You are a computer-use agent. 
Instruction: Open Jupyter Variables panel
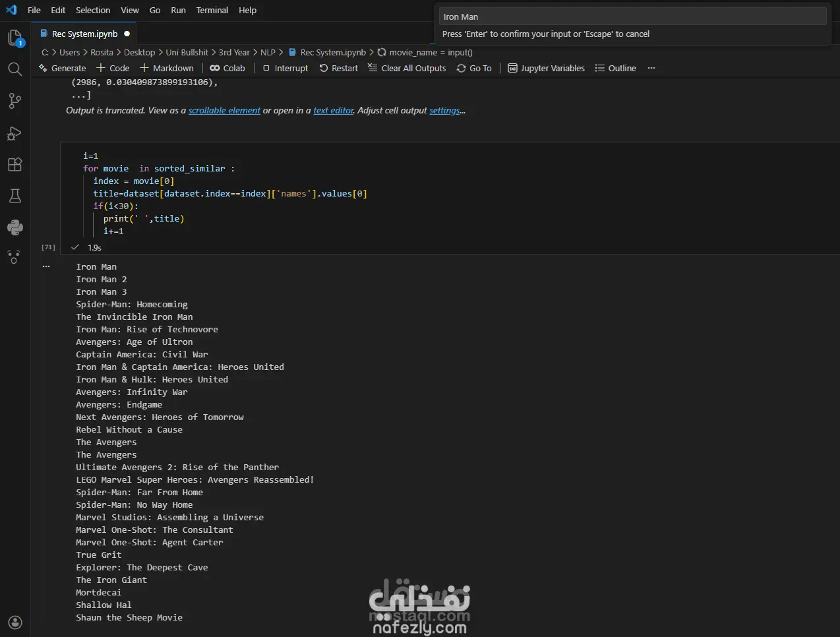click(546, 68)
